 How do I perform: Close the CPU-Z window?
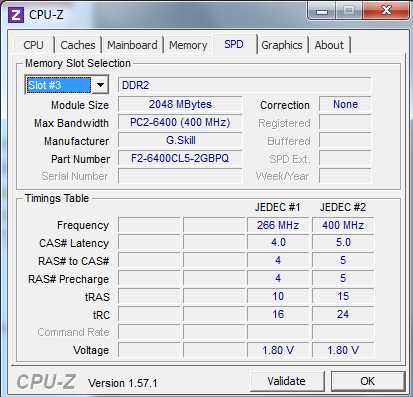[386, 10]
